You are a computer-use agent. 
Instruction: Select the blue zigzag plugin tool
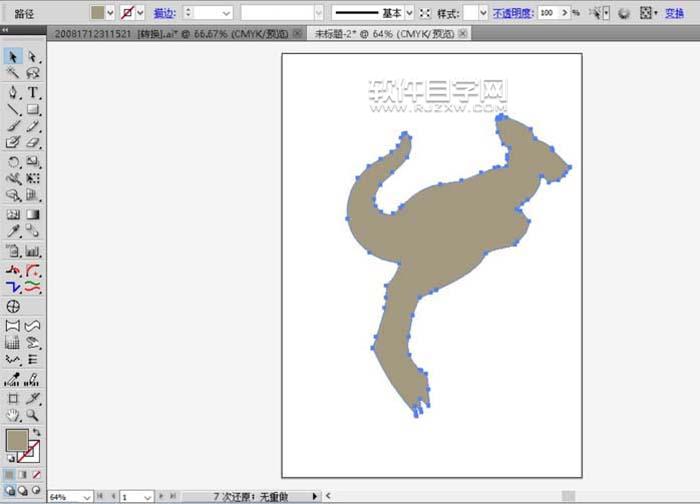point(12,287)
